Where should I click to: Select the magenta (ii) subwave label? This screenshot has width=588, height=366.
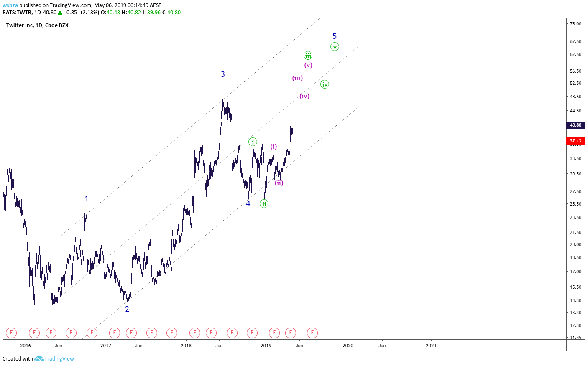coord(279,183)
